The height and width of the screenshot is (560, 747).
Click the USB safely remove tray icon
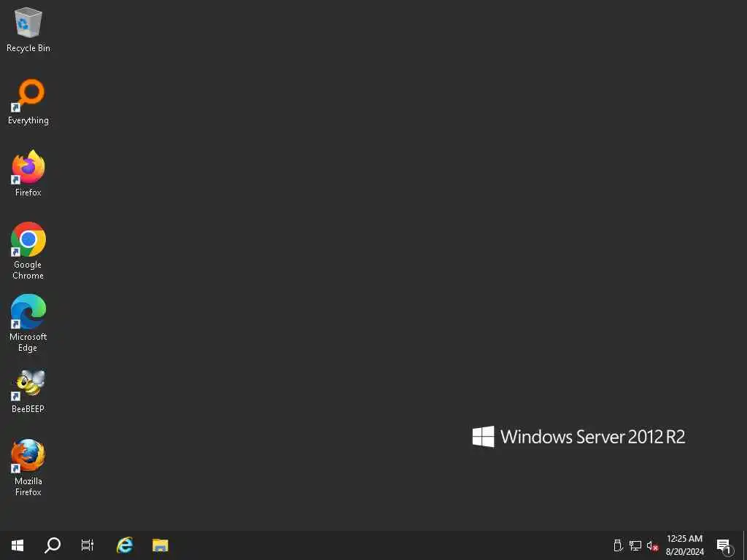click(x=618, y=545)
